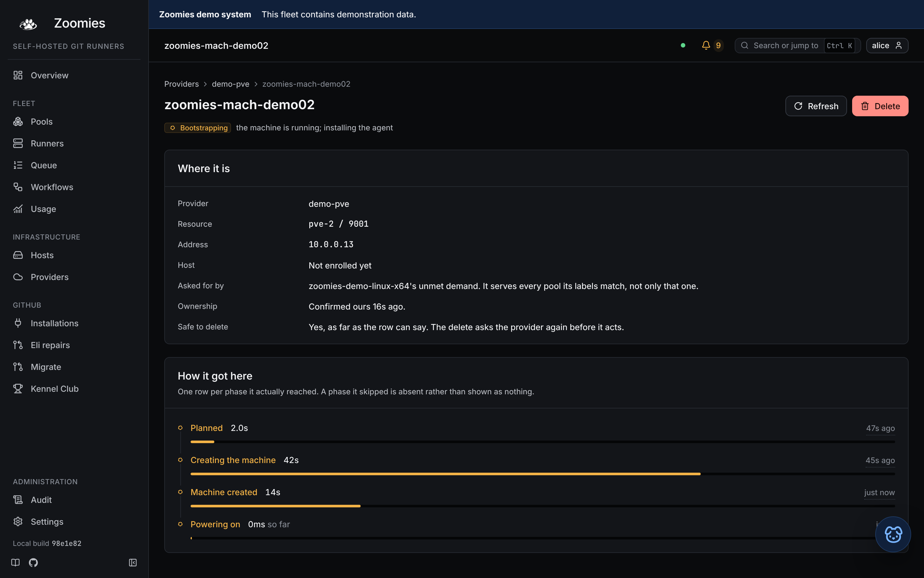Viewport: 924px width, 578px height.
Task: Click the Installations plug icon
Action: click(18, 323)
